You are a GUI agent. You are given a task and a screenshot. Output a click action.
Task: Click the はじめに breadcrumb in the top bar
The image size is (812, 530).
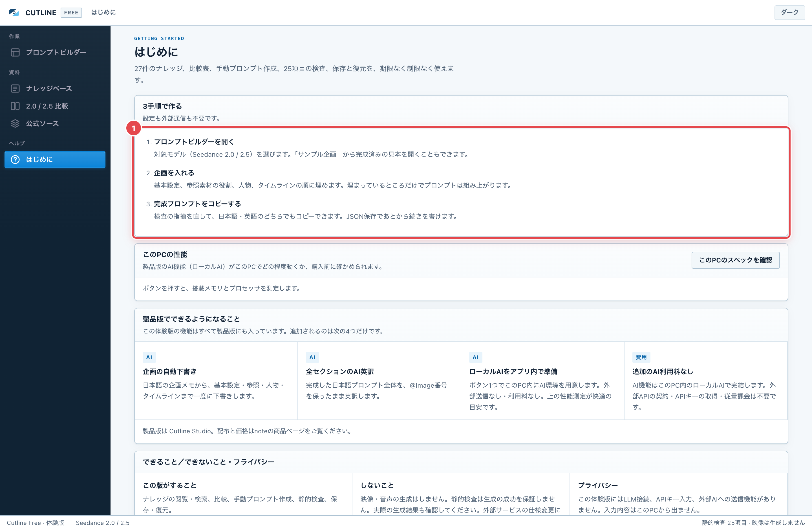coord(103,12)
